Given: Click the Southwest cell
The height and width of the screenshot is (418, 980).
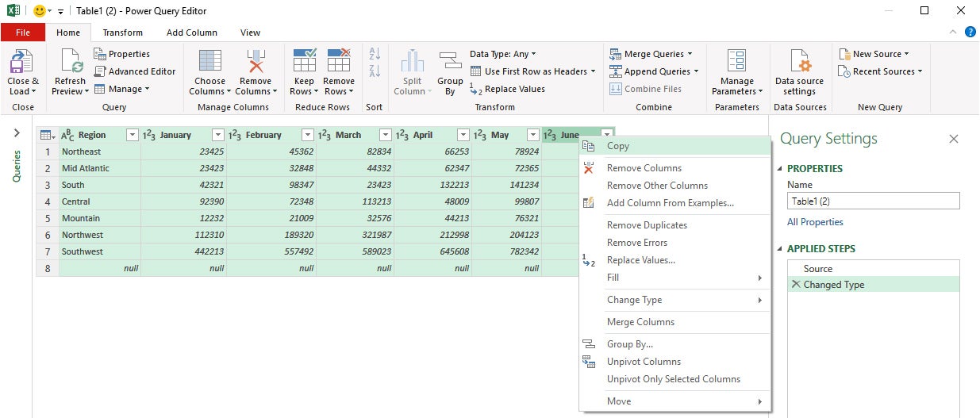Looking at the screenshot, I should point(100,251).
